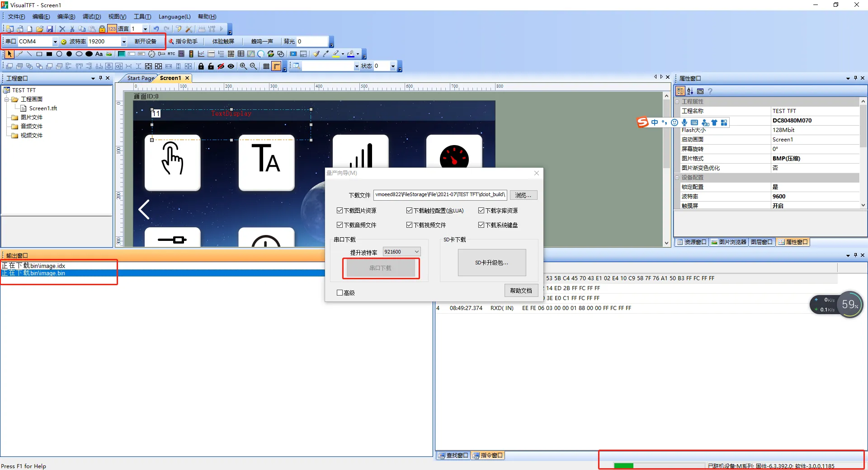Click the Sogou input method S icon
The image size is (868, 470).
coord(642,122)
